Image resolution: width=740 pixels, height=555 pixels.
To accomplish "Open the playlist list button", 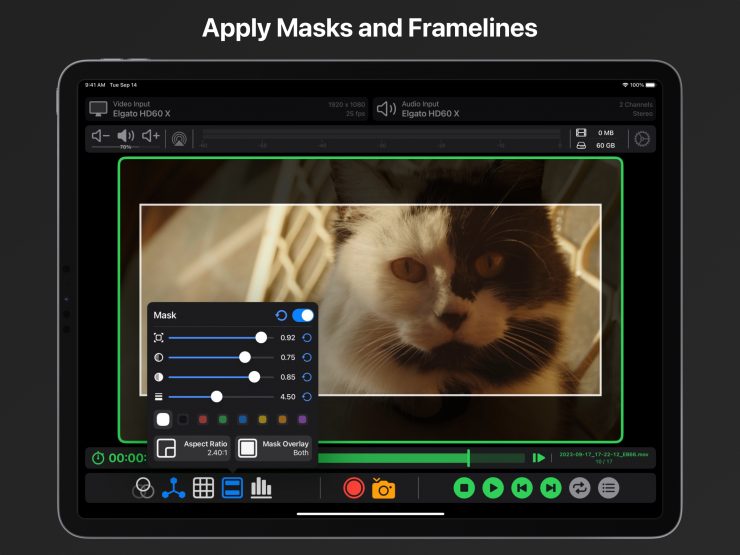I will pyautogui.click(x=608, y=488).
